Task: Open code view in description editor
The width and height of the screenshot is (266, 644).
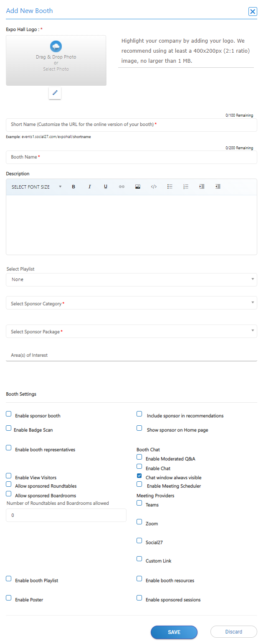Action: coord(154,187)
